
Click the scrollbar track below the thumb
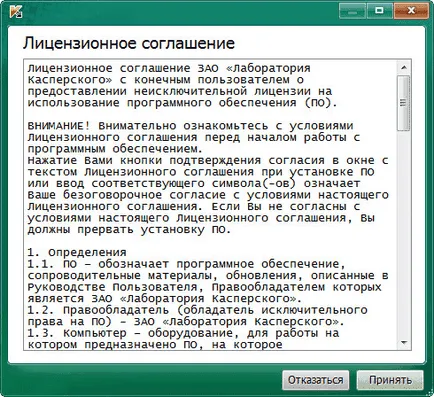(404, 233)
